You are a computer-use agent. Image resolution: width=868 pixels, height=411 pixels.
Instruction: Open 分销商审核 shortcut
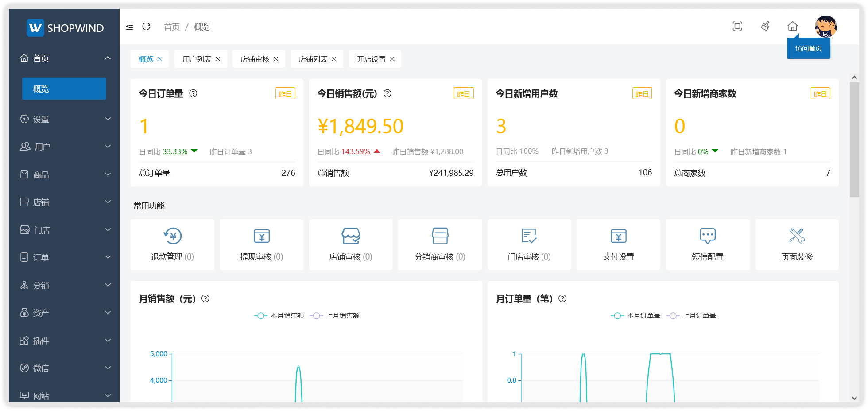440,244
